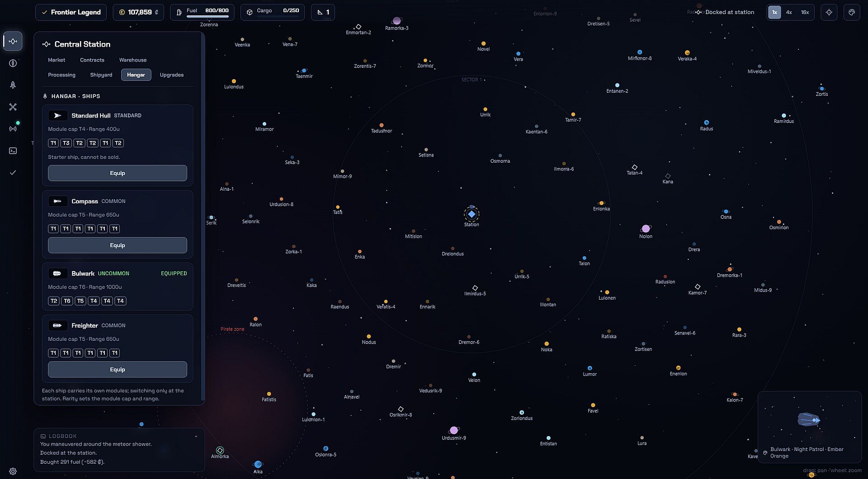Click the Standard Hull ship icon
The width and height of the screenshot is (868, 479).
pos(58,116)
